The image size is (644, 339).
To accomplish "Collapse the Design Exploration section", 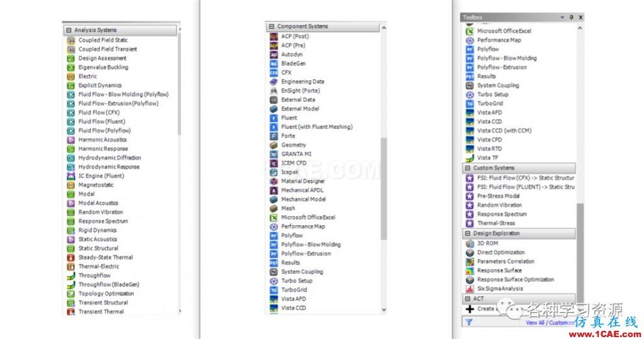I will click(x=467, y=233).
